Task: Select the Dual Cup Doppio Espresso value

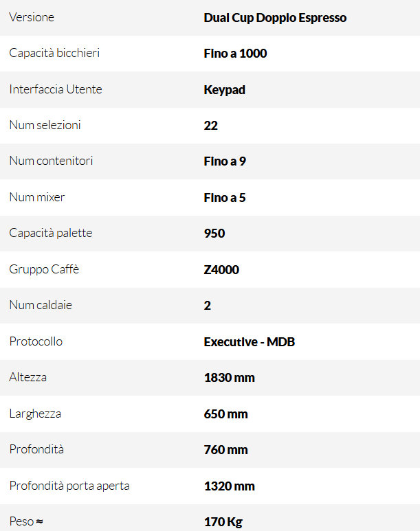Action: click(x=275, y=18)
